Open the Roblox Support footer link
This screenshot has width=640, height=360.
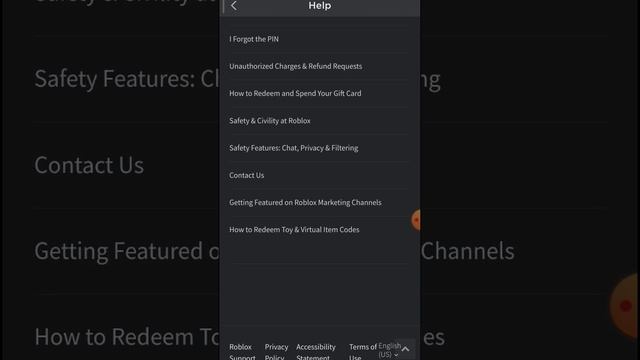[242, 352]
